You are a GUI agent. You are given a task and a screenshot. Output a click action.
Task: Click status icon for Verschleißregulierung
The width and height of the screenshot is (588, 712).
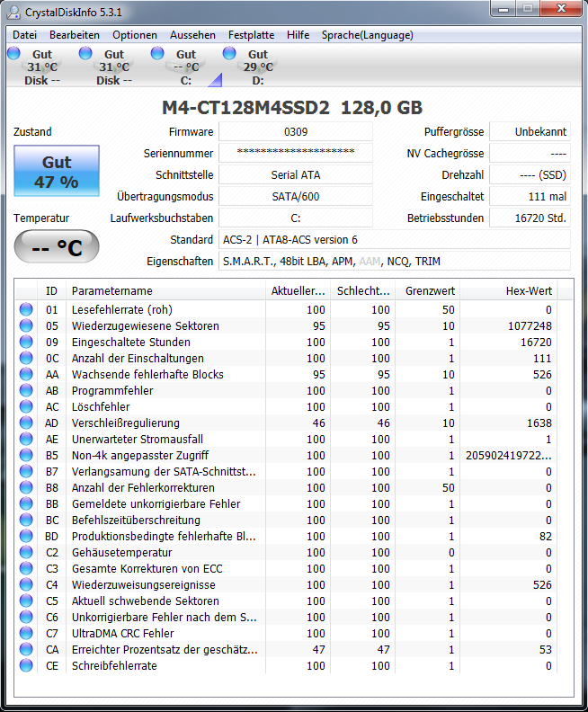pyautogui.click(x=26, y=423)
